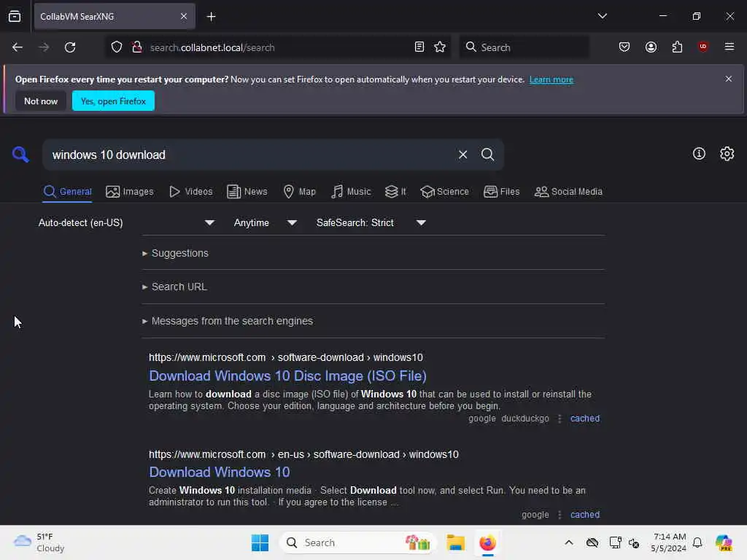Toggle reader view icon in address bar
The width and height of the screenshot is (747, 560).
click(x=419, y=47)
